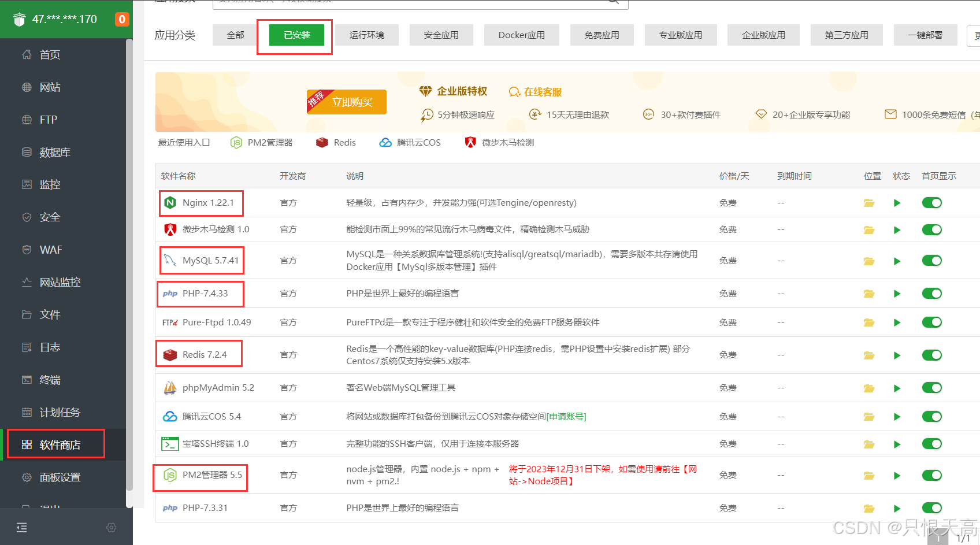Click the phpMyAdmin sailboat icon
This screenshot has width=980, height=545.
pyautogui.click(x=170, y=388)
